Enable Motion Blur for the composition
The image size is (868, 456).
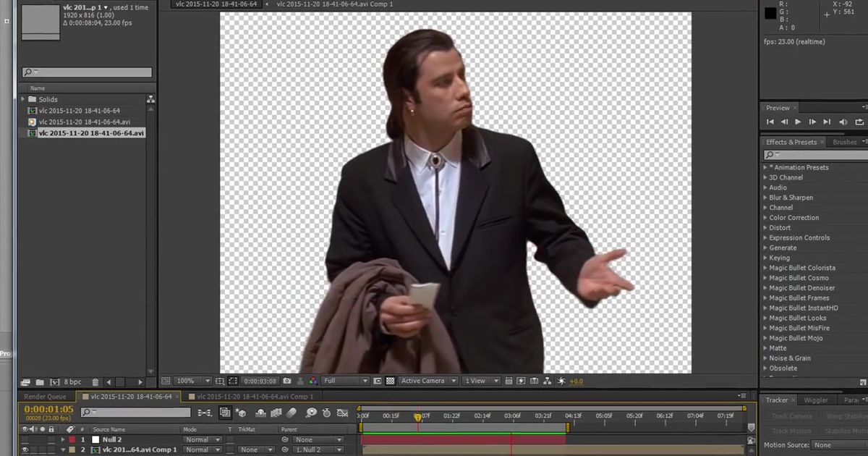click(290, 411)
